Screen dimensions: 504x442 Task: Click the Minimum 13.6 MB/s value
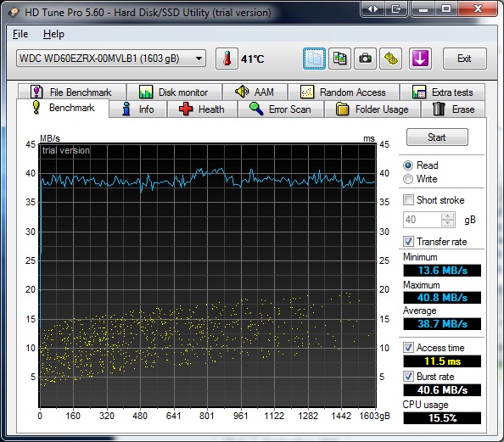pos(442,271)
